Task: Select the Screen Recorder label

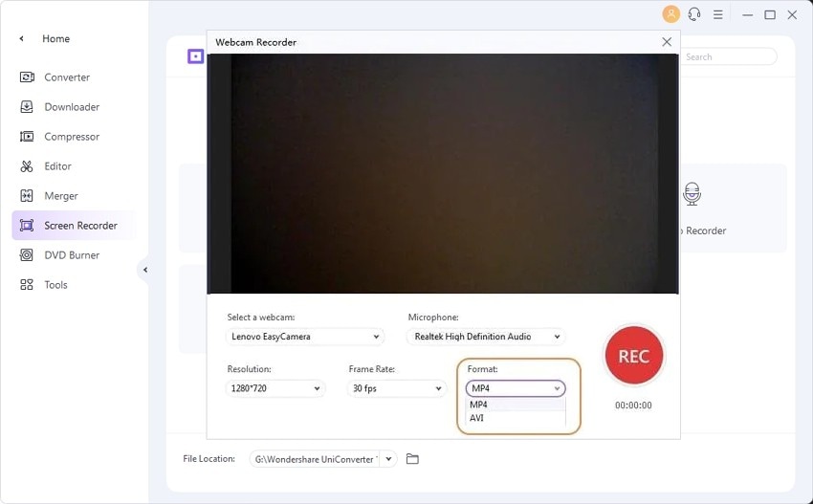Action: click(80, 226)
